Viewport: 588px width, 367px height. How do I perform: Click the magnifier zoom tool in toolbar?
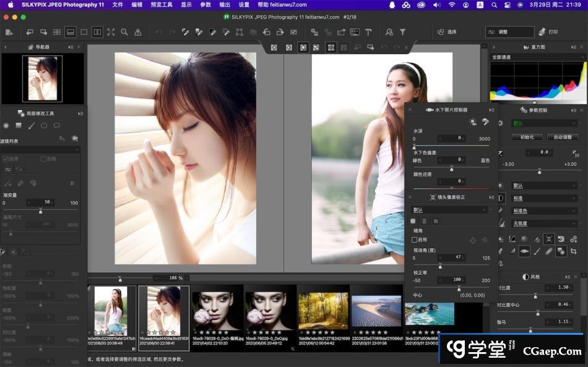coord(124,32)
